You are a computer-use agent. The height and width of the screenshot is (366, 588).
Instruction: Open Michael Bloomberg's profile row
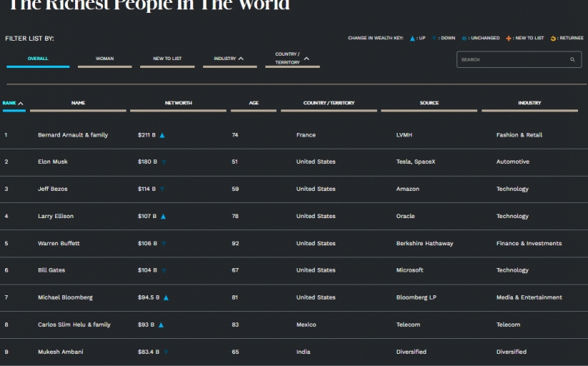tap(294, 297)
